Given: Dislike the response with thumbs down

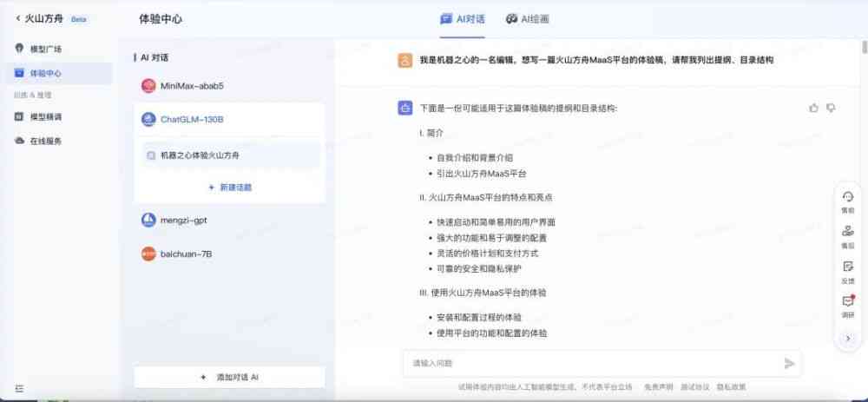Looking at the screenshot, I should (831, 108).
